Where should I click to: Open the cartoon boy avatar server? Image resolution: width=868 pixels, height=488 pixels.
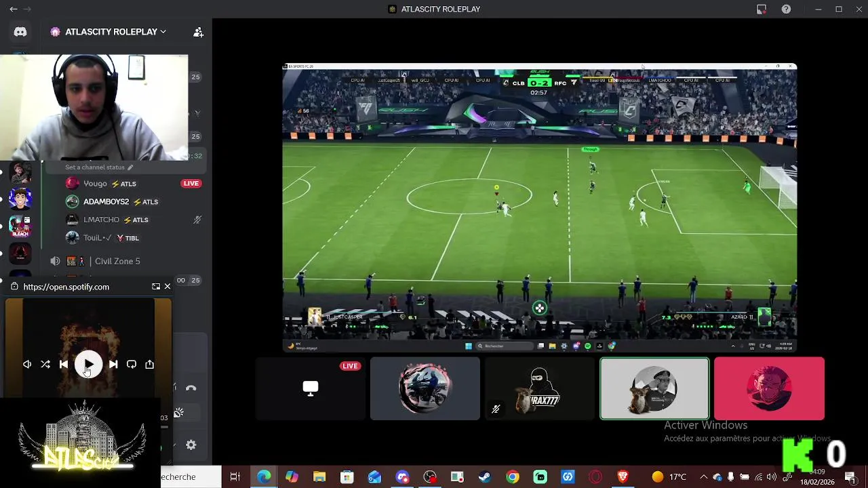[20, 200]
